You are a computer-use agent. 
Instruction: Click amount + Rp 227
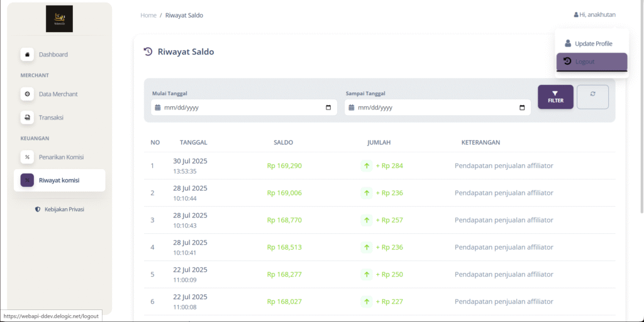[389, 301]
